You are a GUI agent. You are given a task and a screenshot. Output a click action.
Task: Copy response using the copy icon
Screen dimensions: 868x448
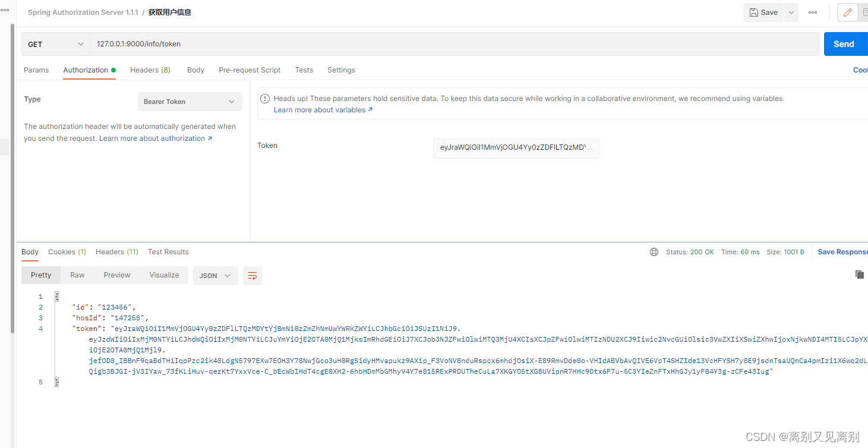[859, 275]
